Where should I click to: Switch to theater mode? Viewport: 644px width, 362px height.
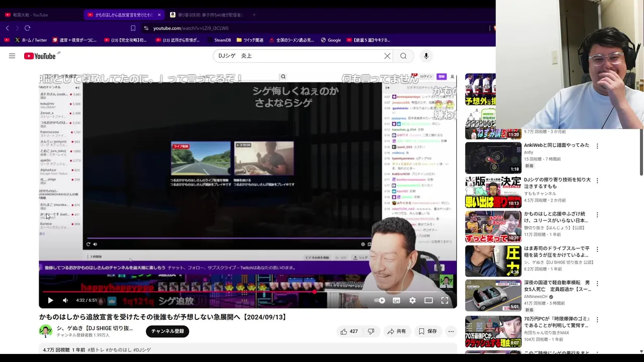[x=429, y=300]
